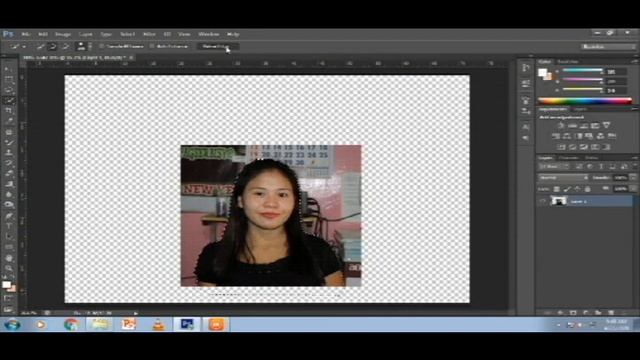Click the New Selection mode icon in options bar

(40, 47)
